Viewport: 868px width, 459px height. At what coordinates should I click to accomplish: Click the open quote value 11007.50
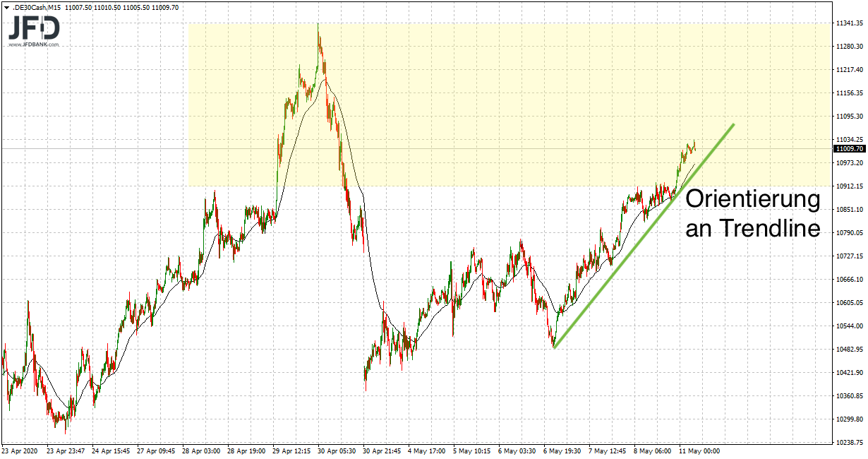(x=77, y=6)
